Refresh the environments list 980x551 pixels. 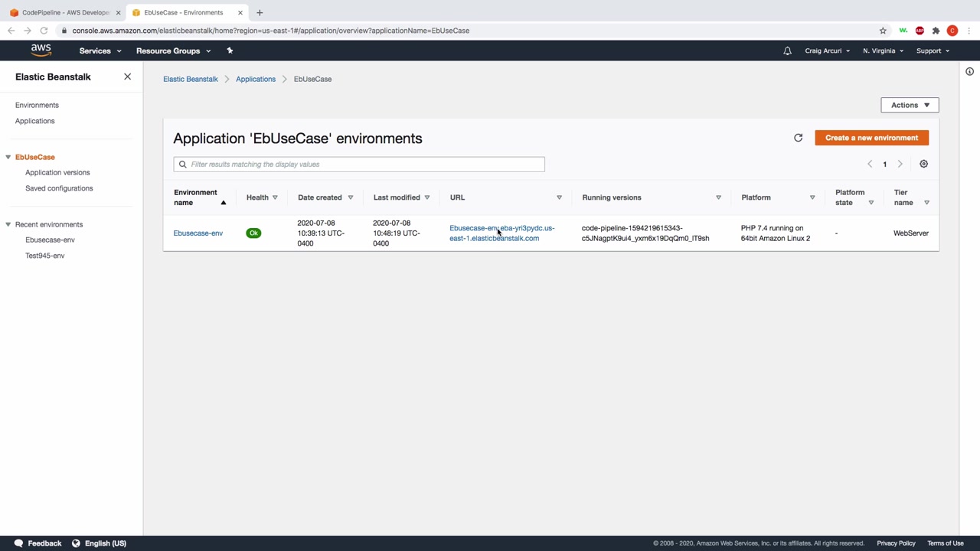pyautogui.click(x=798, y=138)
